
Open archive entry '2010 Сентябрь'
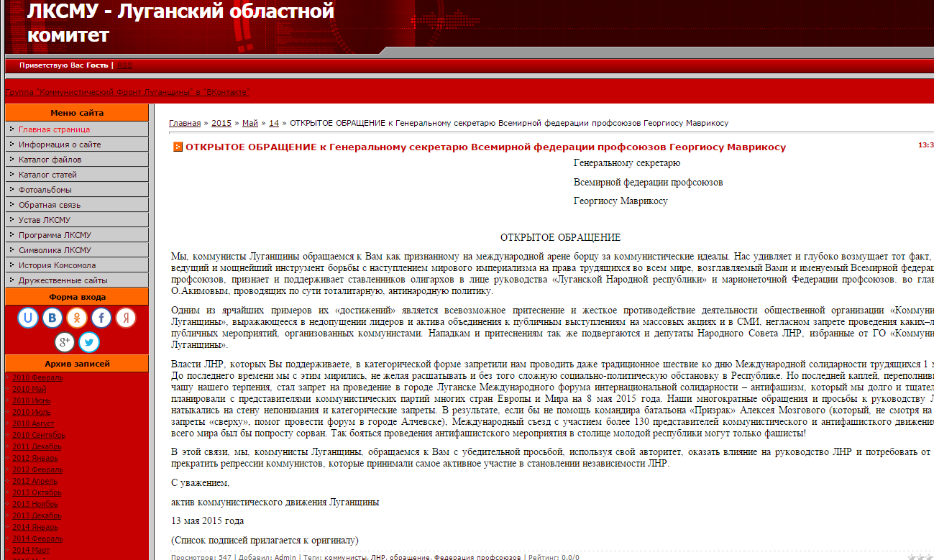[x=39, y=435]
